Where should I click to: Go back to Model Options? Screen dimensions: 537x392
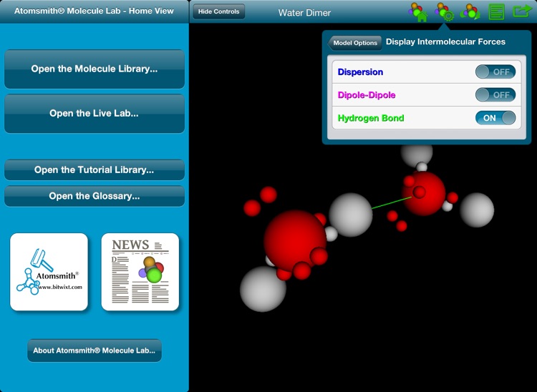point(354,43)
